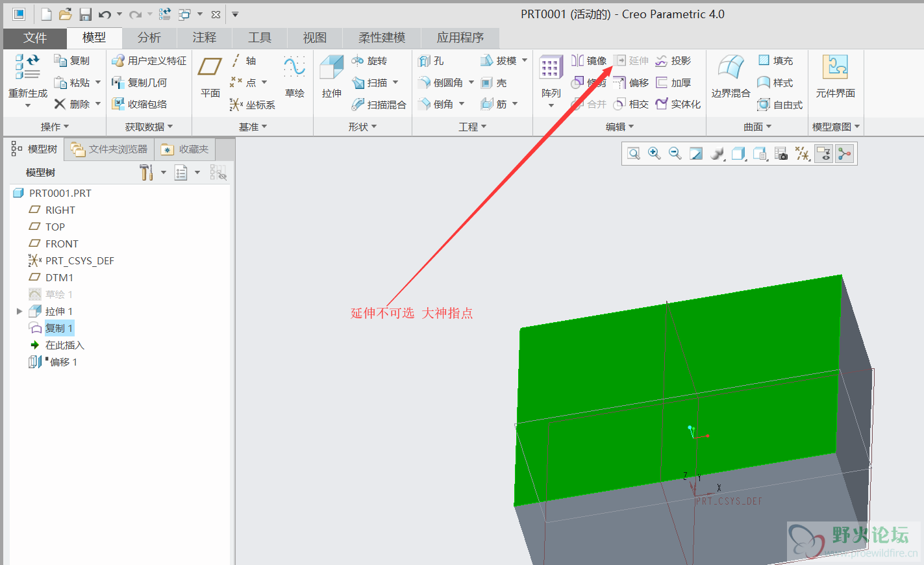924x565 pixels.
Task: Save the model with the diskette icon
Action: [x=85, y=14]
